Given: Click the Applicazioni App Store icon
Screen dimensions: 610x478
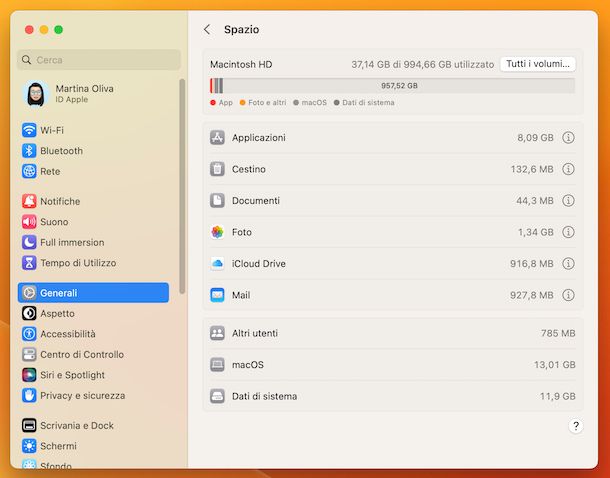Looking at the screenshot, I should [x=217, y=138].
